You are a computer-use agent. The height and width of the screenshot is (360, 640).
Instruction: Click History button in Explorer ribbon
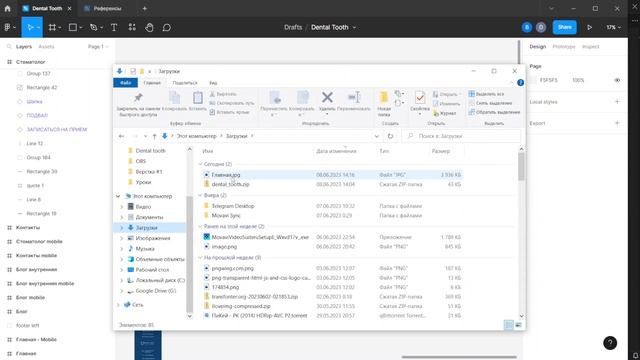tap(444, 113)
